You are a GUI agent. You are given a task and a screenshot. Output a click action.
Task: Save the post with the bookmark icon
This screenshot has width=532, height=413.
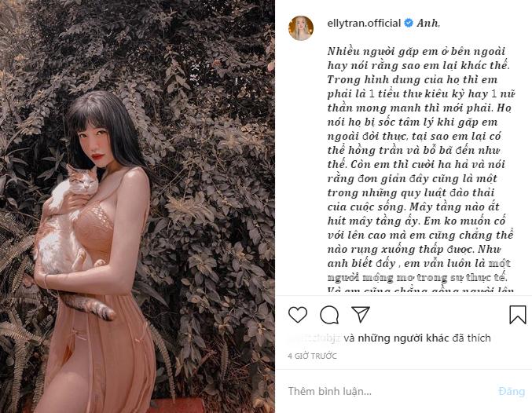point(518,315)
